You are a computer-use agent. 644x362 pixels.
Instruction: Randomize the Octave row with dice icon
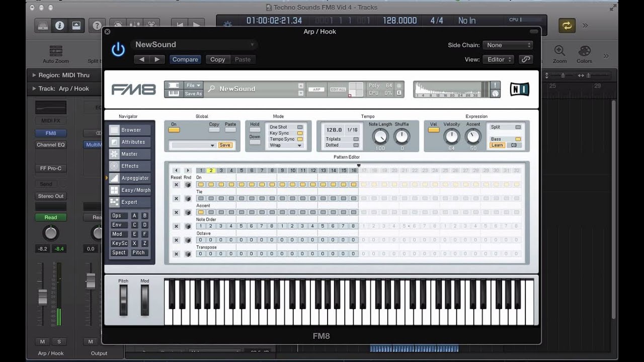188,240
